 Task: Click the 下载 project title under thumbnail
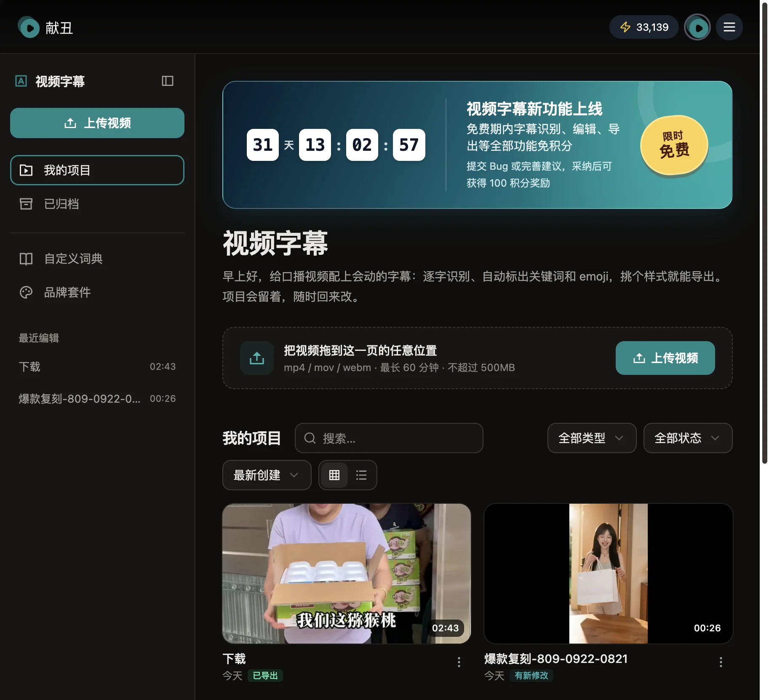(x=234, y=659)
